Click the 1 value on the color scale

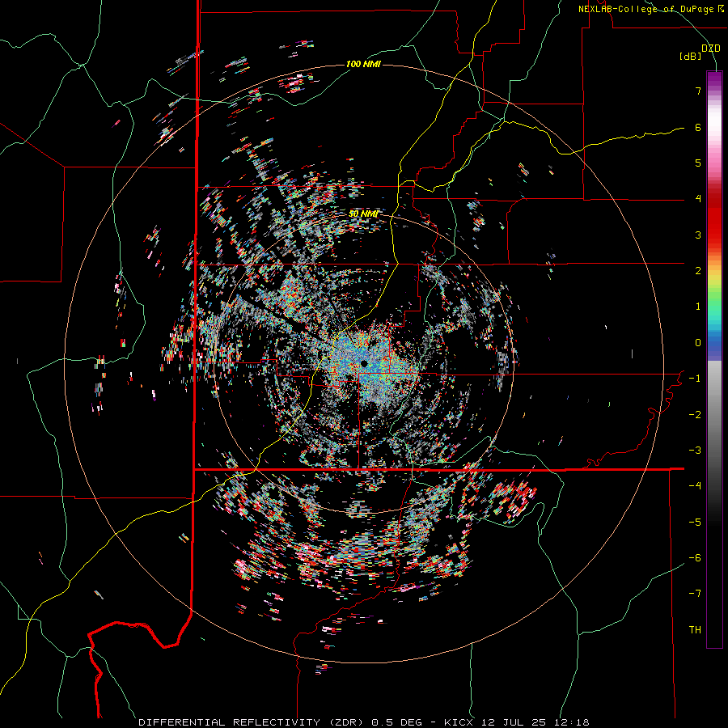[698, 307]
